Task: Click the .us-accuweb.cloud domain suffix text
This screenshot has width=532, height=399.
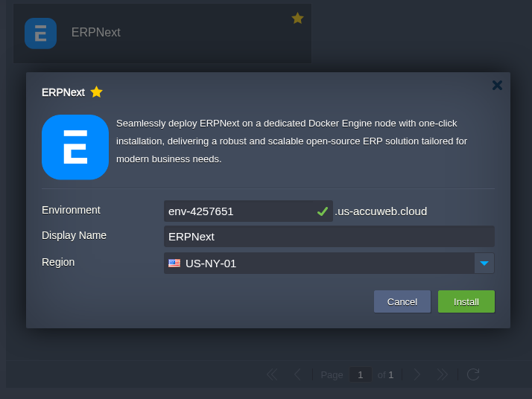Action: tap(381, 211)
